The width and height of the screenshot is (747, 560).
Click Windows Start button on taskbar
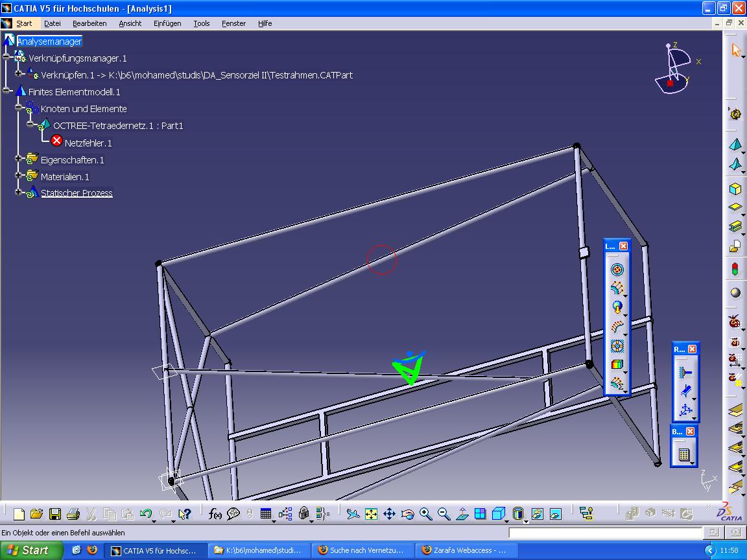pyautogui.click(x=31, y=550)
